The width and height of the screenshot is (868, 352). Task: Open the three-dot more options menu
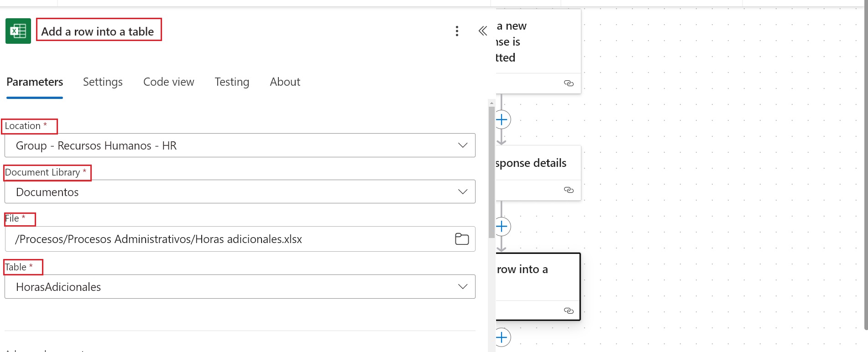coord(457,31)
